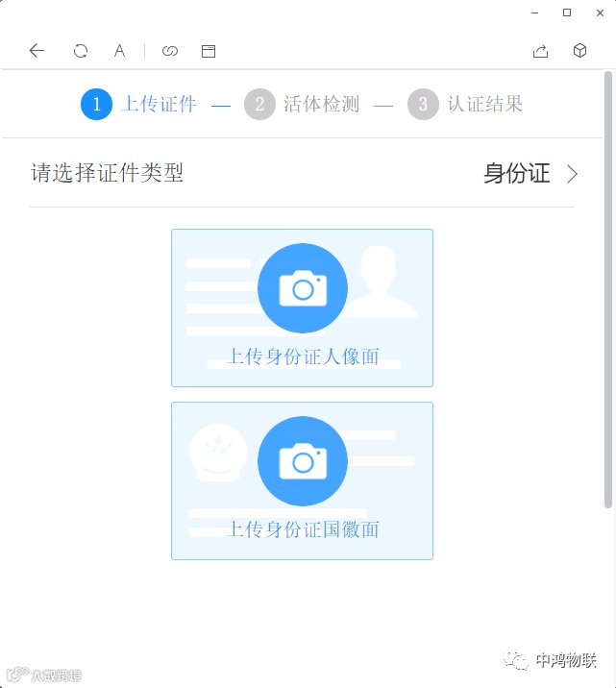Maximize the window
The width and height of the screenshot is (616, 688).
point(567,12)
